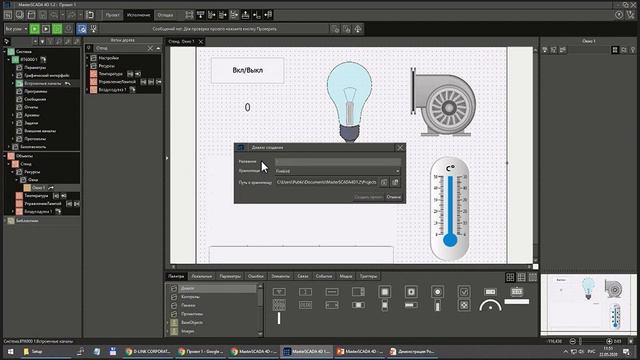Open the notification center in the system tray
This screenshot has height=360, width=640.
click(627, 351)
